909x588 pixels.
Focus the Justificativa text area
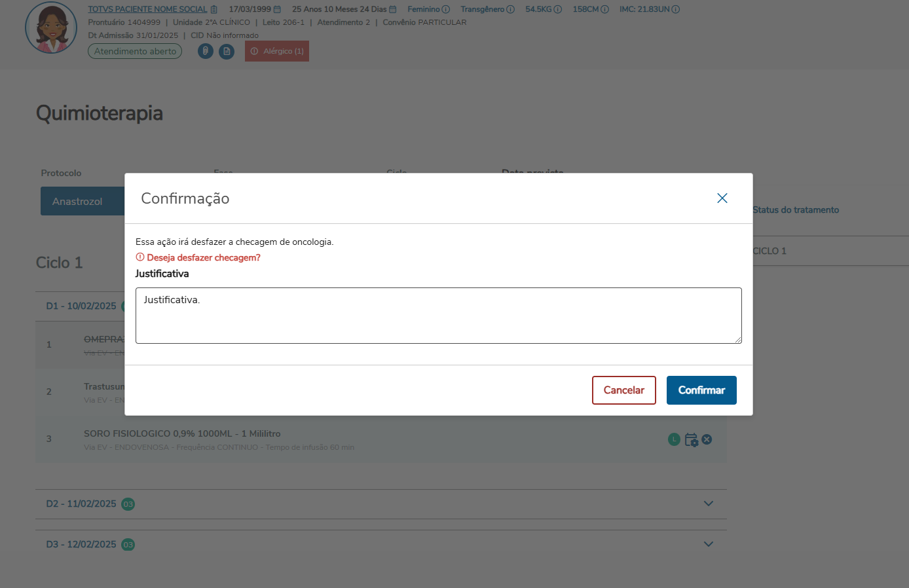[438, 316]
